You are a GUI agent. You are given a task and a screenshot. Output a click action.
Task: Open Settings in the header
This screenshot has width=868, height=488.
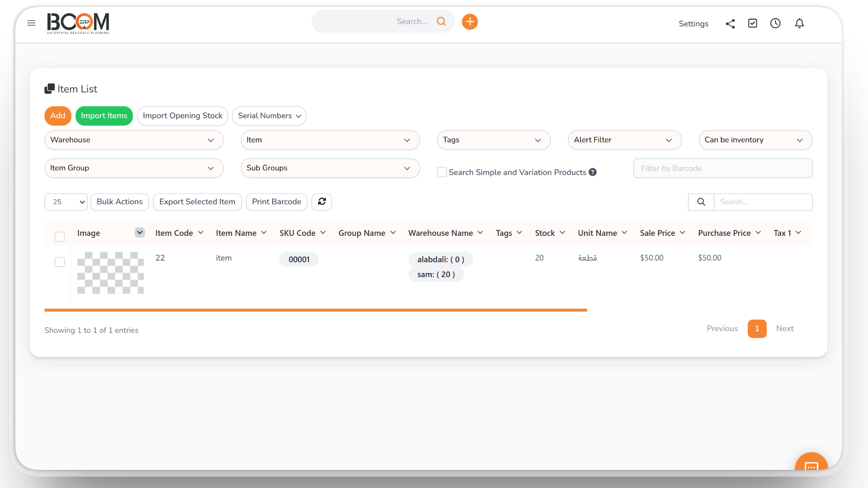tap(693, 23)
